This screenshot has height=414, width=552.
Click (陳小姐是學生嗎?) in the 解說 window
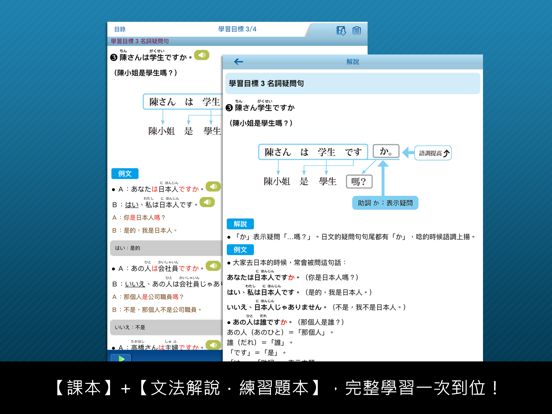(261, 123)
